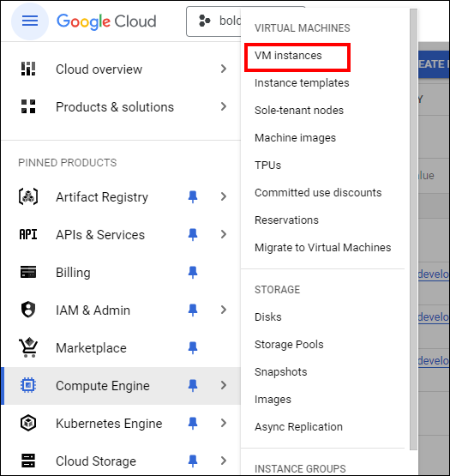Image resolution: width=450 pixels, height=476 pixels.
Task: Unpin Kubernetes Engine
Action: (193, 423)
